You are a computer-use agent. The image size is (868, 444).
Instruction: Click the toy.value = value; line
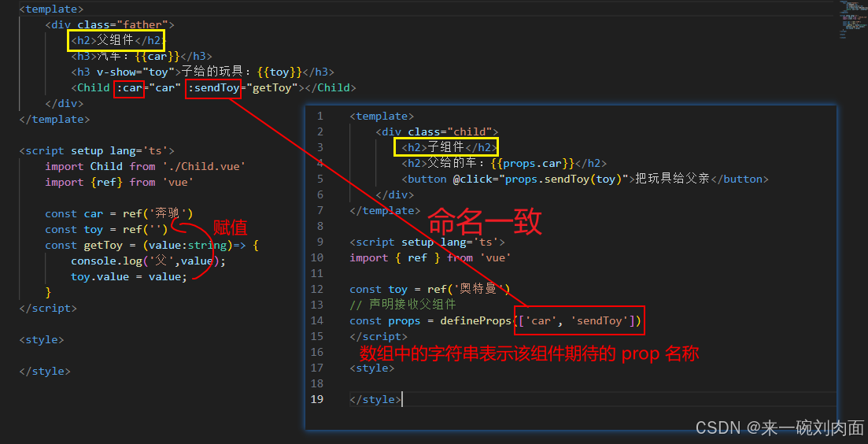click(129, 277)
